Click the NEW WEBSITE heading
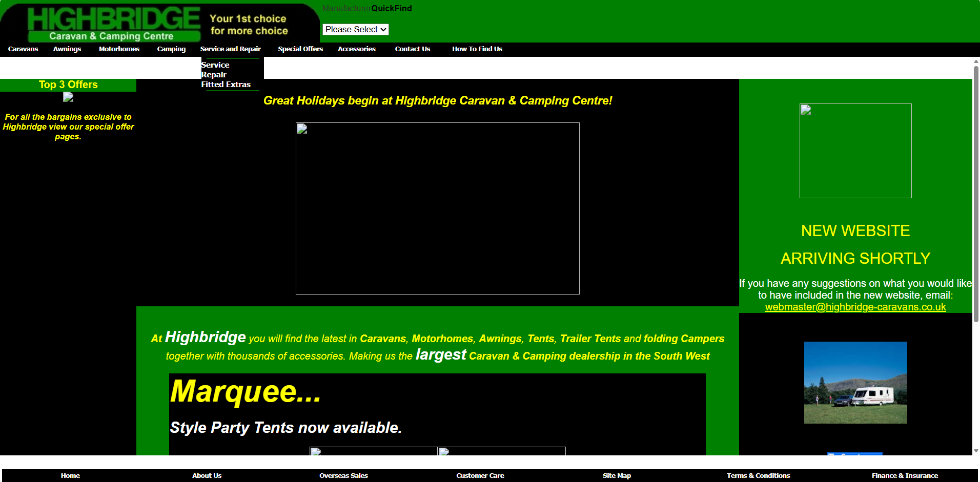The image size is (980, 482). tap(855, 230)
